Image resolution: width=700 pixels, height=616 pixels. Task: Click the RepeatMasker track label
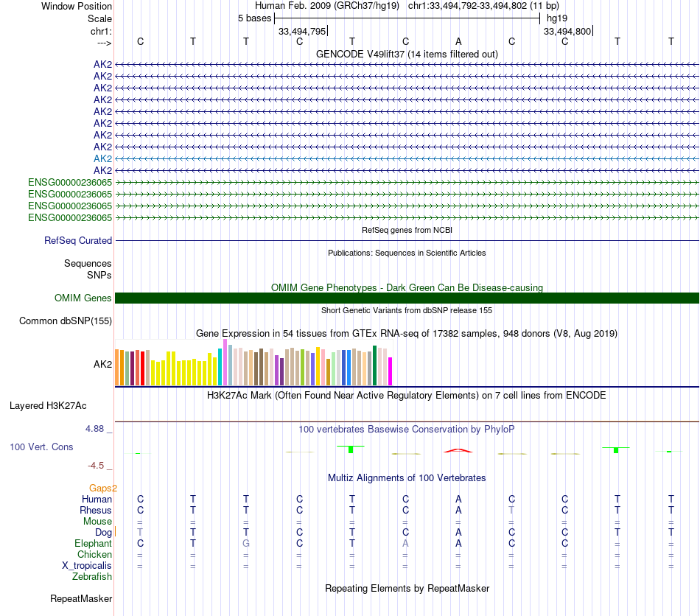point(81,598)
